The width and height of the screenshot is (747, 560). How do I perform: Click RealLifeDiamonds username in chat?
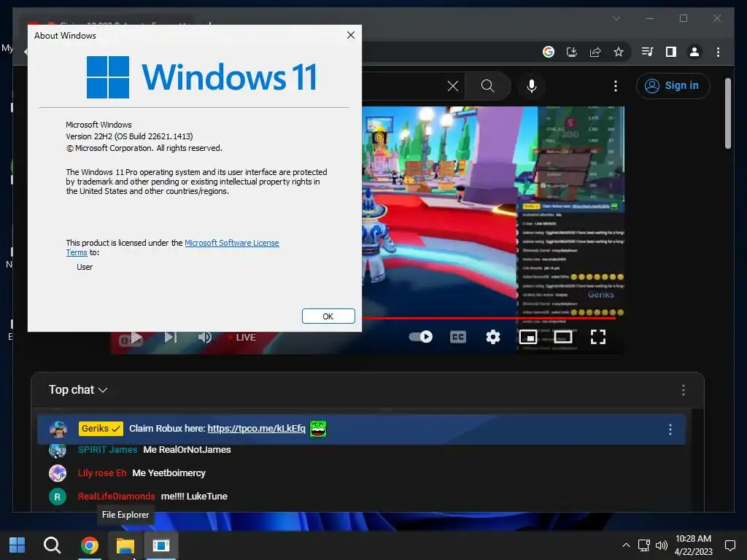point(116,496)
